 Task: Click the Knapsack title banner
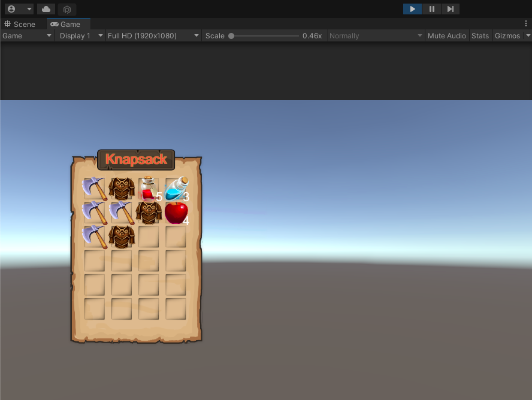tap(136, 160)
